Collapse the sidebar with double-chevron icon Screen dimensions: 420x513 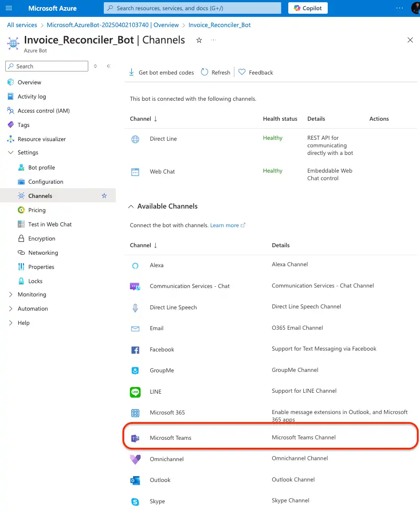tap(109, 66)
